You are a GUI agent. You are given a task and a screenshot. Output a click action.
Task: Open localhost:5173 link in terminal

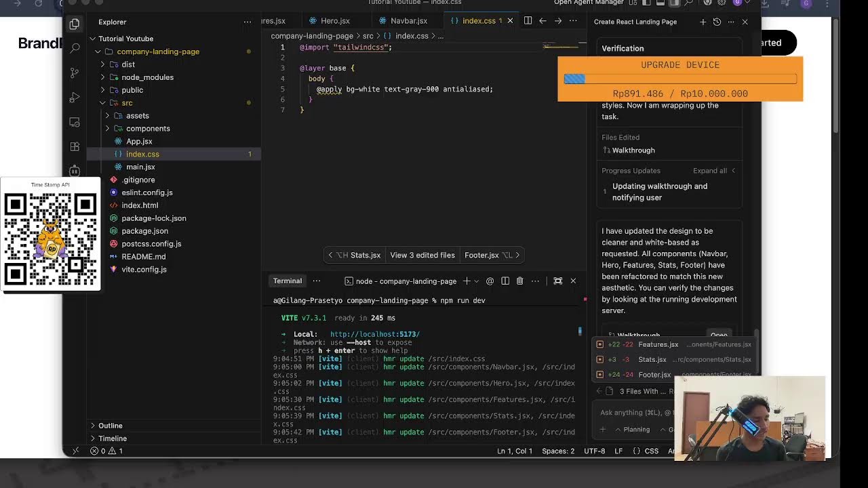[375, 334]
